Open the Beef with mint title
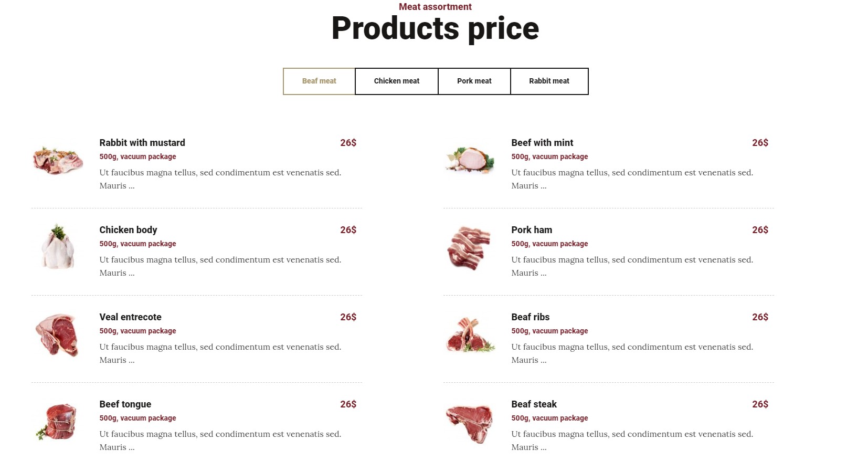 pos(542,143)
